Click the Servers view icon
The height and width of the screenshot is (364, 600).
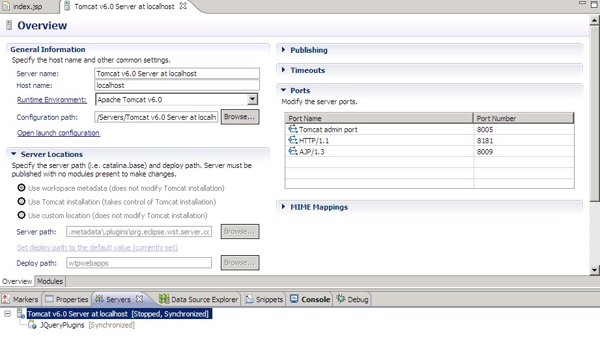tap(99, 299)
